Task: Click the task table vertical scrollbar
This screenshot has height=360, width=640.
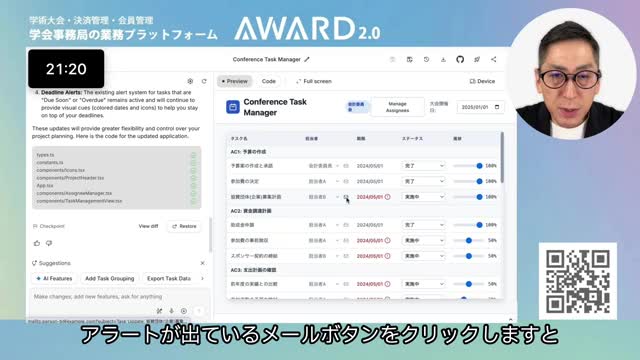Action: pyautogui.click(x=502, y=158)
